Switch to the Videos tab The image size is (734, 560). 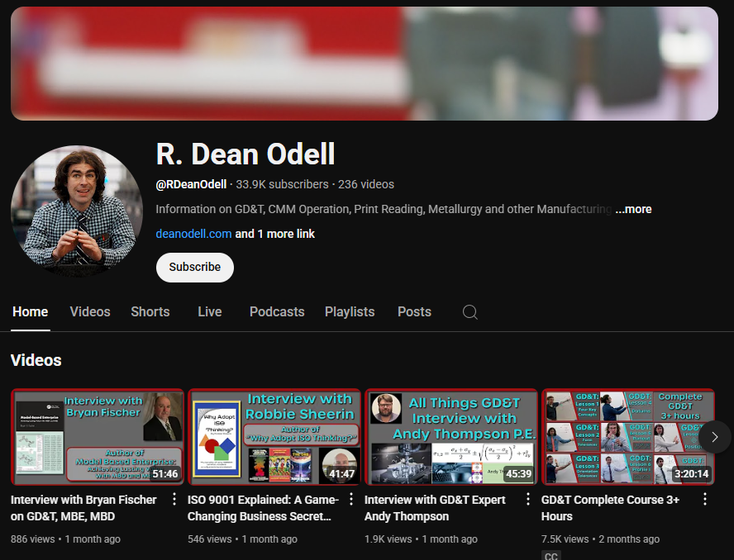[90, 312]
